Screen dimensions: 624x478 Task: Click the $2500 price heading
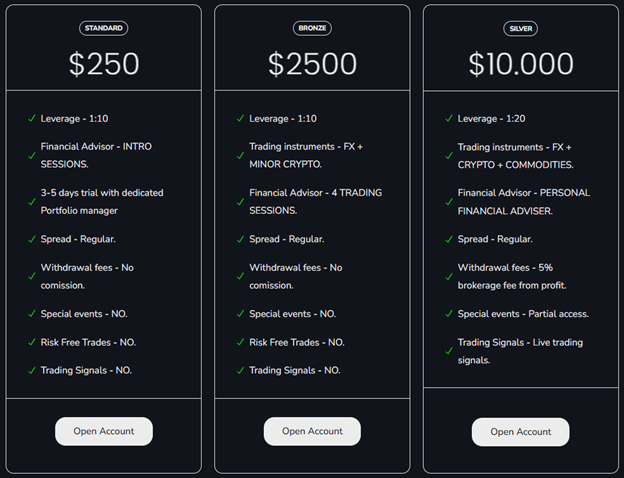coord(312,64)
